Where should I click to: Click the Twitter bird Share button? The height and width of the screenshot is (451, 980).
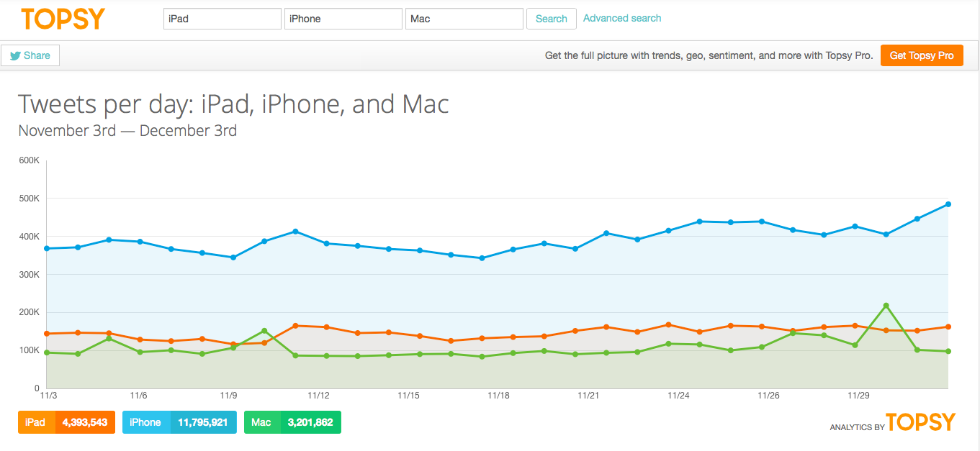coord(30,55)
